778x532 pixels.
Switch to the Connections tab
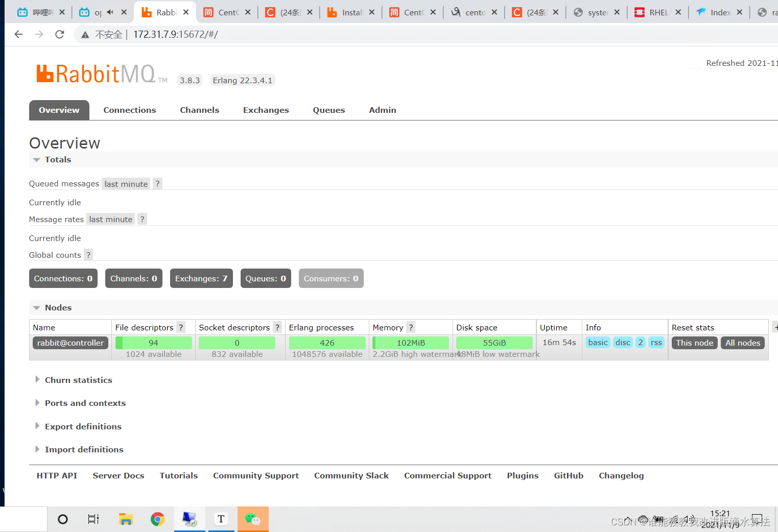(x=130, y=110)
